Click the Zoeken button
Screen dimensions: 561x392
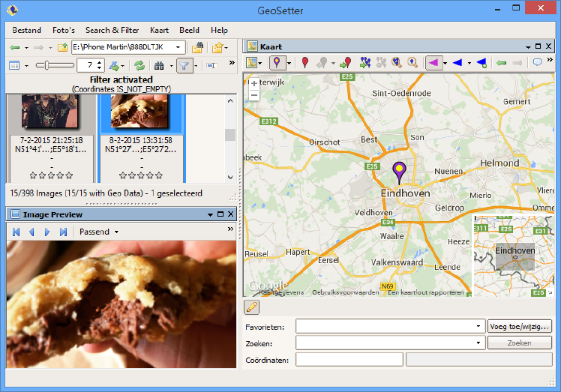point(519,343)
